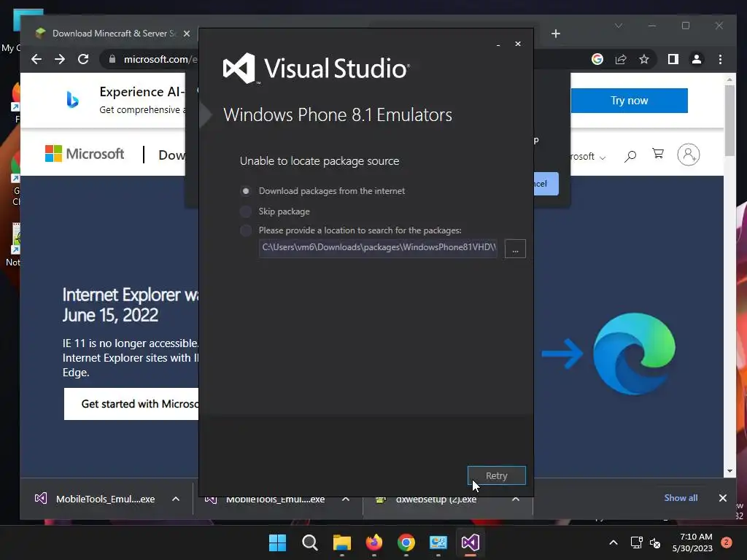Click the muted volume tray icon
Screen dimensions: 747x560
[x=655, y=542]
